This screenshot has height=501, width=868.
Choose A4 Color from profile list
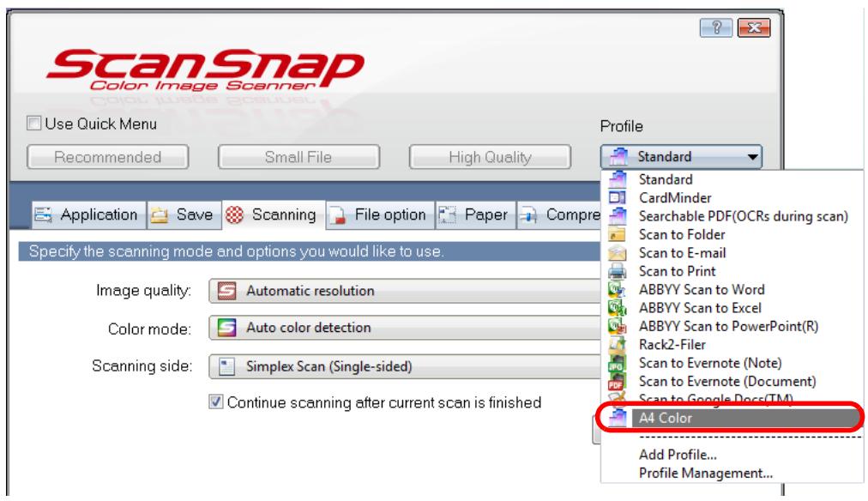coord(732,418)
